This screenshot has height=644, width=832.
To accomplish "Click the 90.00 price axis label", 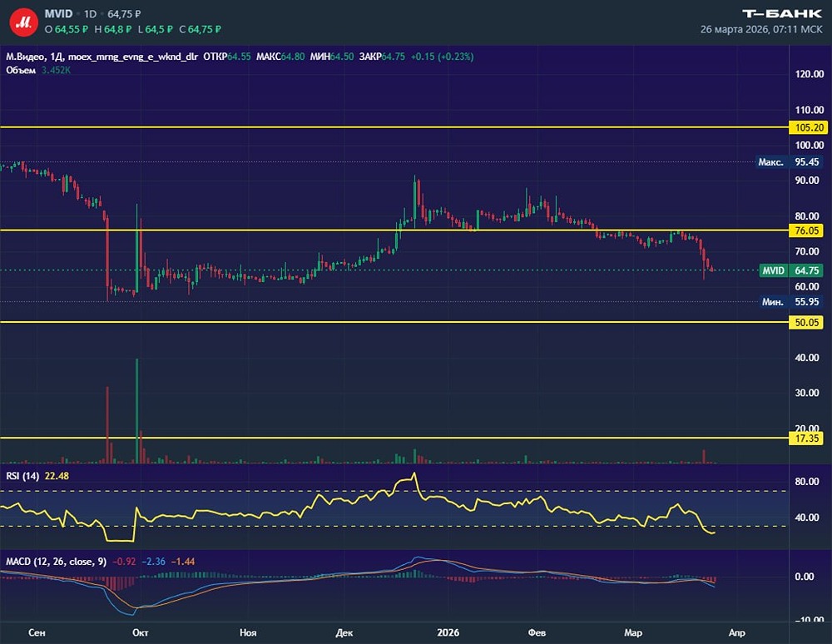I will click(x=807, y=181).
